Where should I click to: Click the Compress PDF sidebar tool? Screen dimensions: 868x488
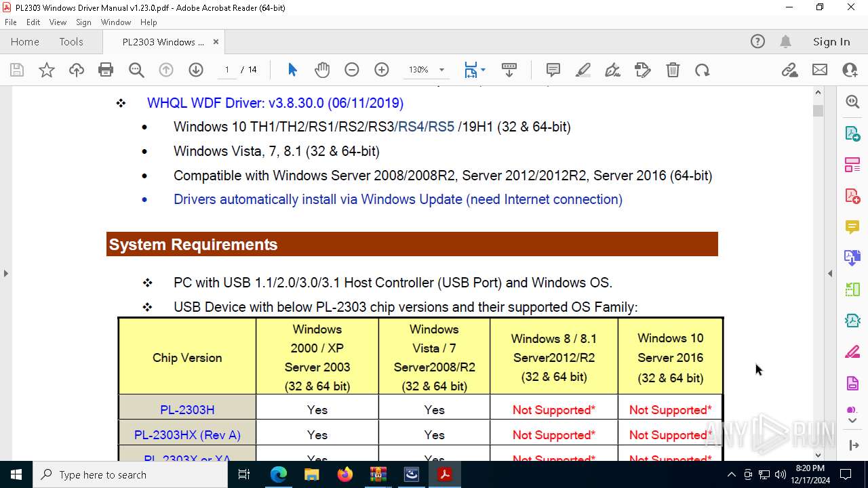(852, 321)
